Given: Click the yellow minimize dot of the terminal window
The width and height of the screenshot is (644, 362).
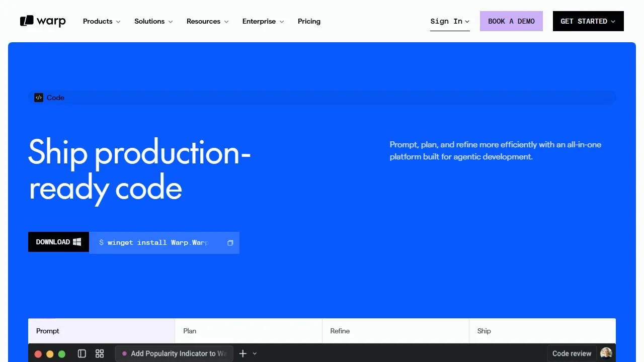Looking at the screenshot, I should coord(50,354).
